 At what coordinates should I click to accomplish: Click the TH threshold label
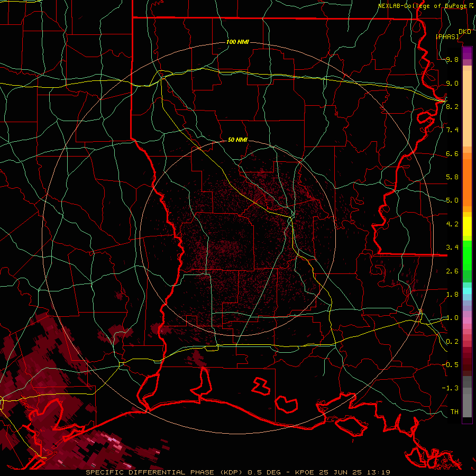tap(454, 412)
